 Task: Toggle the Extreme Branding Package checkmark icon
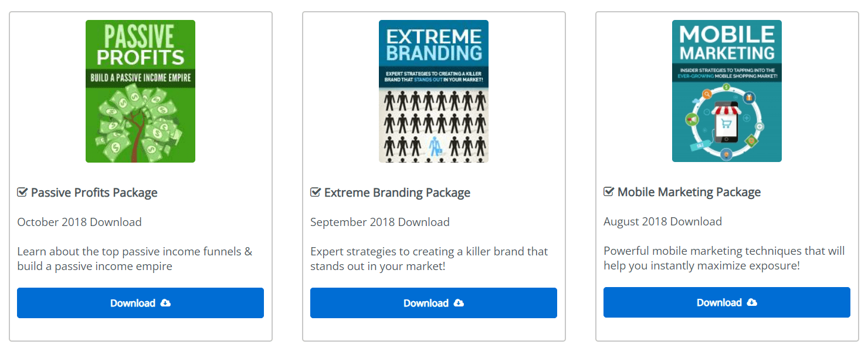click(316, 193)
